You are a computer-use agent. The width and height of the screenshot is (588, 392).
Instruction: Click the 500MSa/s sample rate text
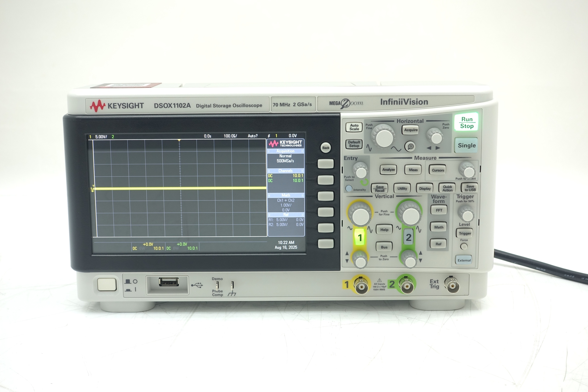click(x=285, y=161)
